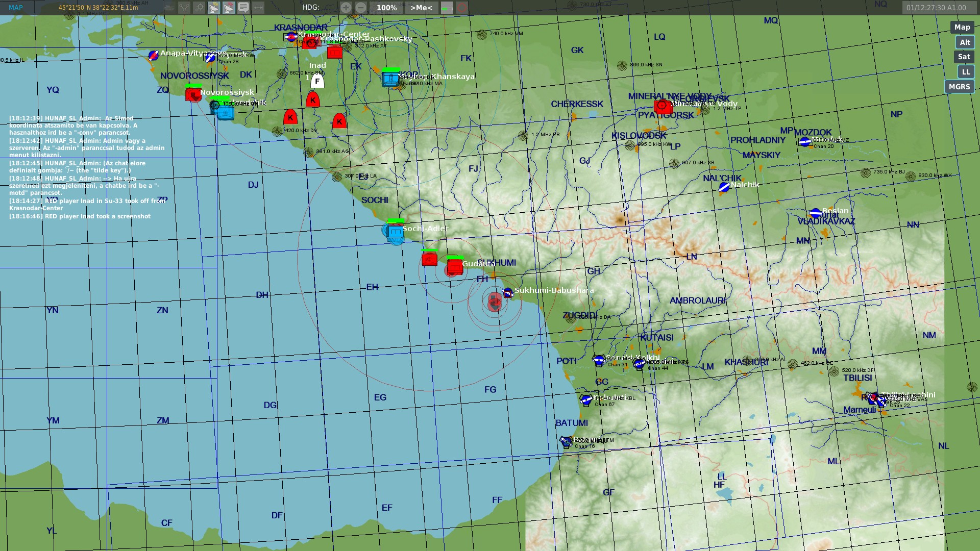
Task: Click the HDG: heading label
Action: (311, 8)
